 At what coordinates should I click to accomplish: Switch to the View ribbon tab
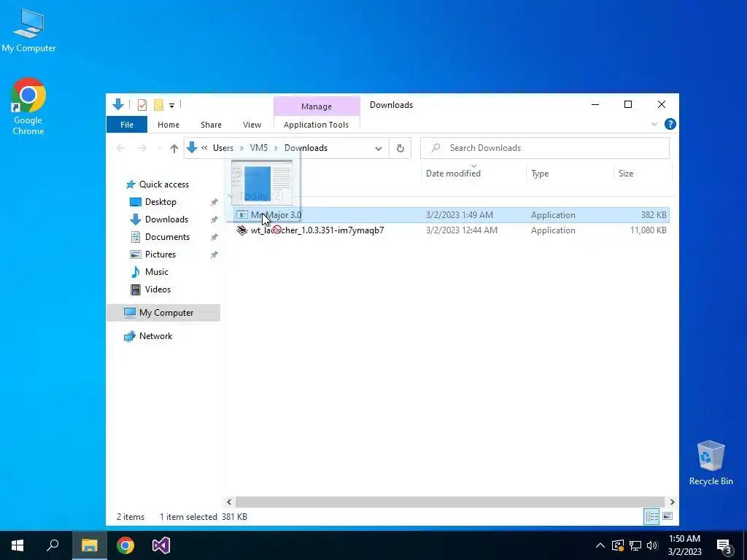tap(252, 125)
